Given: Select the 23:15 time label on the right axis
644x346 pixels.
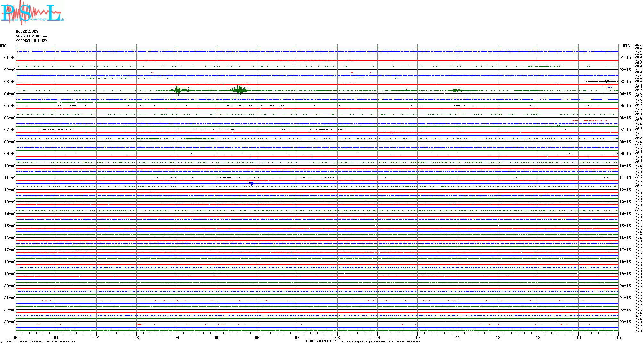Looking at the screenshot, I should [625, 322].
